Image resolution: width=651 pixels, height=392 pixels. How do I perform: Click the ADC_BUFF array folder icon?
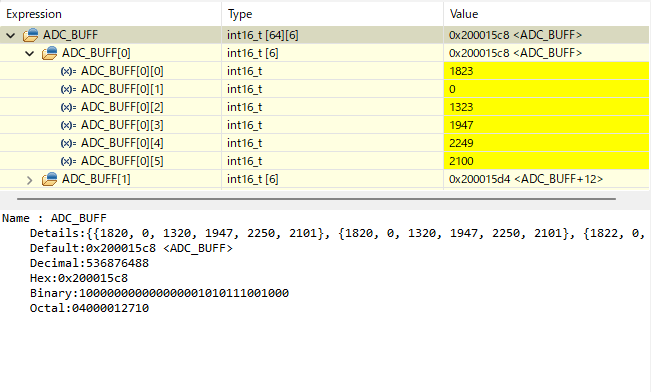(30, 35)
